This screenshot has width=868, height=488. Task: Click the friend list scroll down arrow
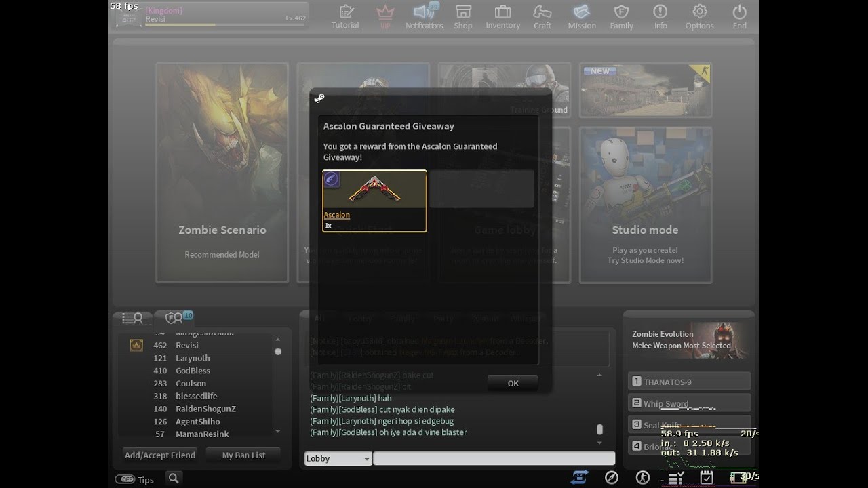277,431
